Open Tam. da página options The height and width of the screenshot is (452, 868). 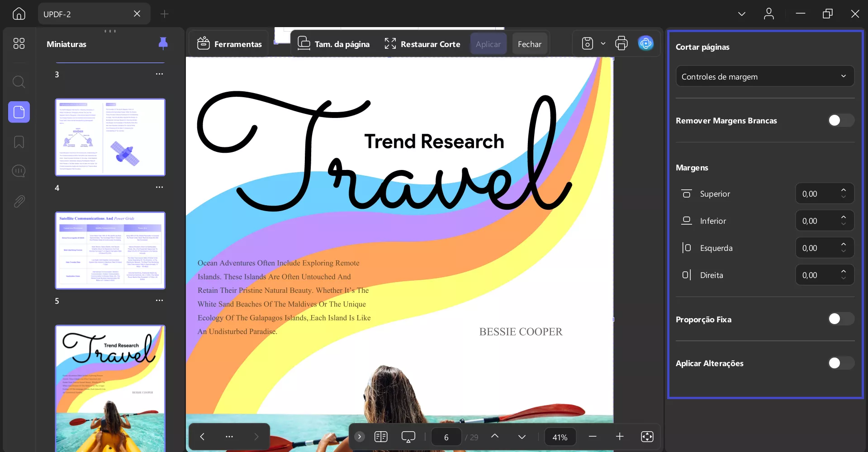click(x=333, y=44)
